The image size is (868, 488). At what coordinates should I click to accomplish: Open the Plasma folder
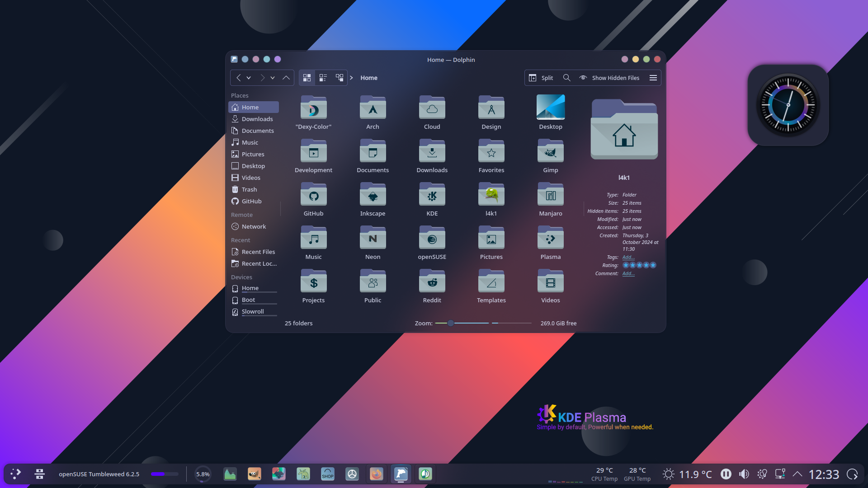point(550,242)
